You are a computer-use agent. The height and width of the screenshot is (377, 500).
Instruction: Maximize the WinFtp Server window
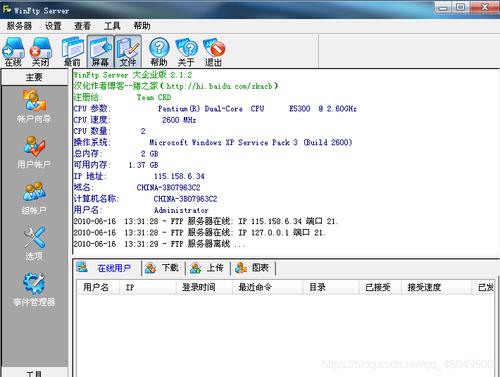(460, 7)
